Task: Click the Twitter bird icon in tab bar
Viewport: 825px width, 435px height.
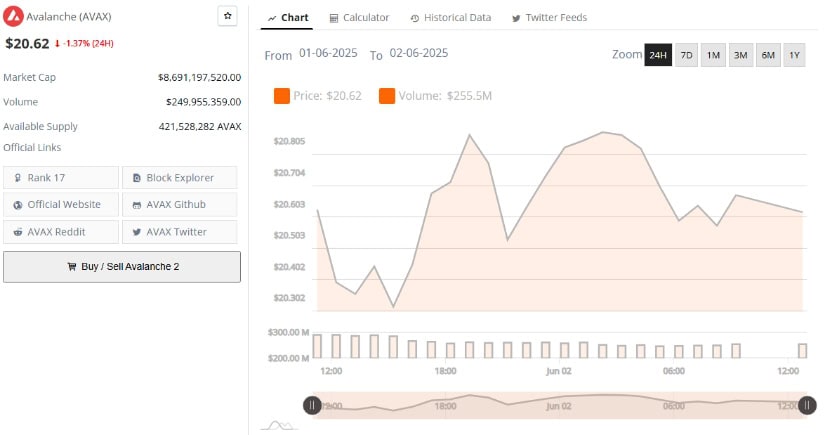Action: tap(516, 18)
